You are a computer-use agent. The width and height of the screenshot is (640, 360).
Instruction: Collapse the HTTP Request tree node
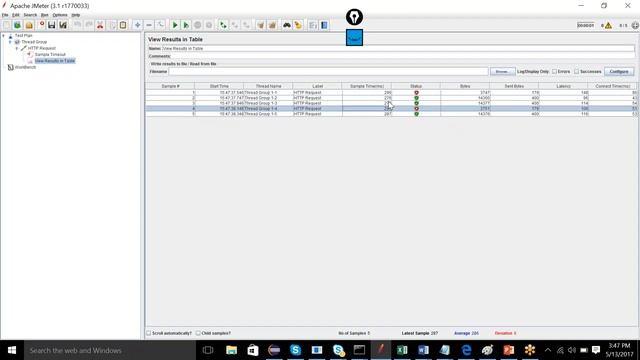click(17, 48)
